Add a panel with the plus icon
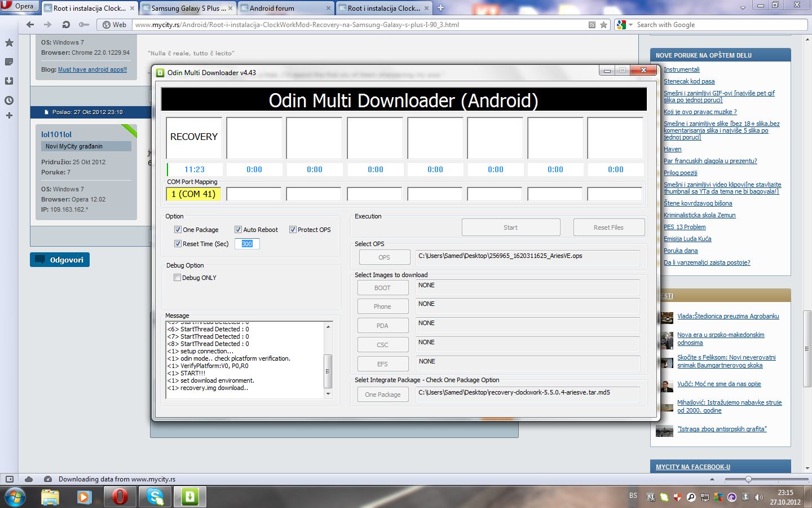Viewport: 812px width, 508px height. (x=9, y=116)
